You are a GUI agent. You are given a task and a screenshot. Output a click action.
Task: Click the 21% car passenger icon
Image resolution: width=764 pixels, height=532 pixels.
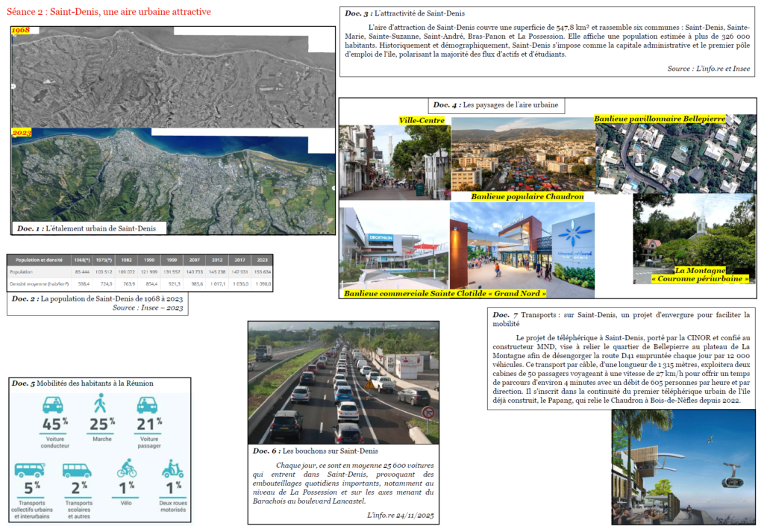pos(147,405)
